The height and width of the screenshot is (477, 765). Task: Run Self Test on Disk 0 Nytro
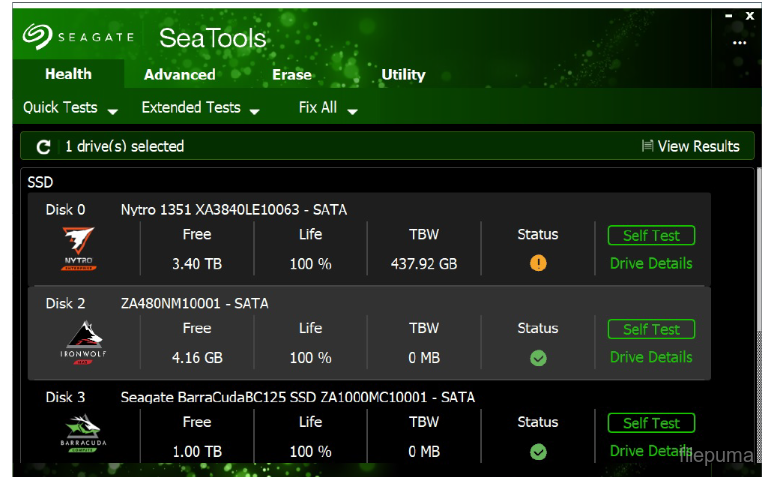click(x=651, y=236)
